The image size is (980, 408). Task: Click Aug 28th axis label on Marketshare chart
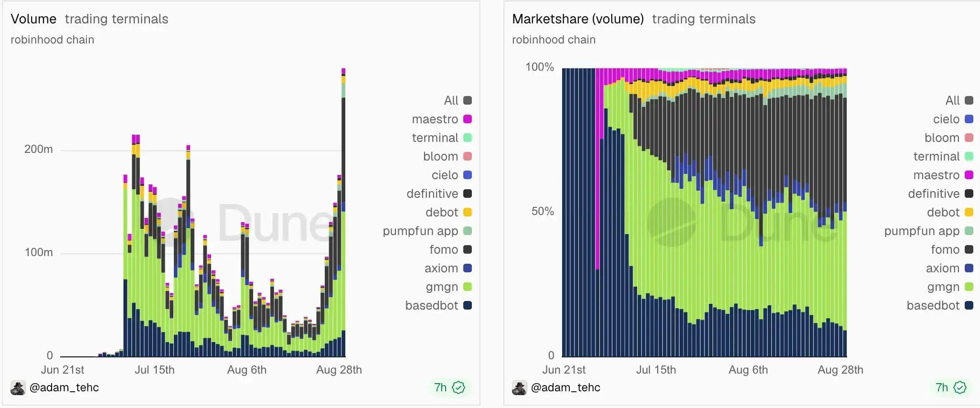click(841, 370)
